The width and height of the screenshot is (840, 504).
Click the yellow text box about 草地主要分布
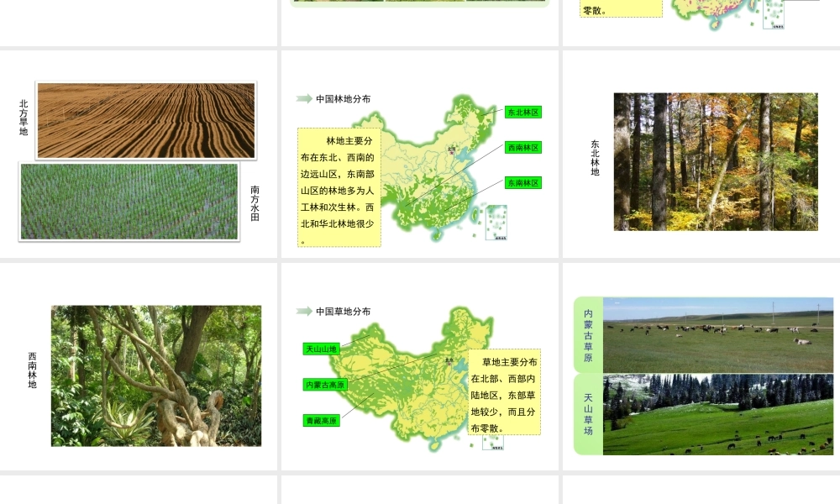[x=504, y=392]
